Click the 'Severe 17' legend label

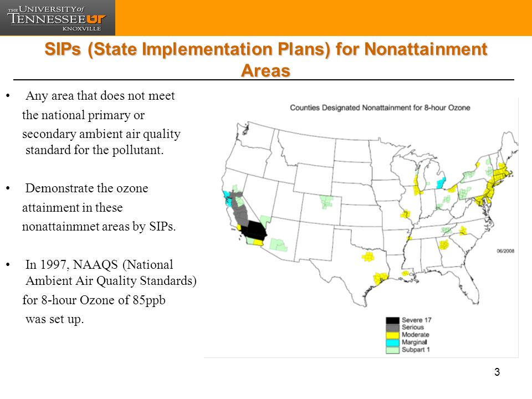[416, 320]
